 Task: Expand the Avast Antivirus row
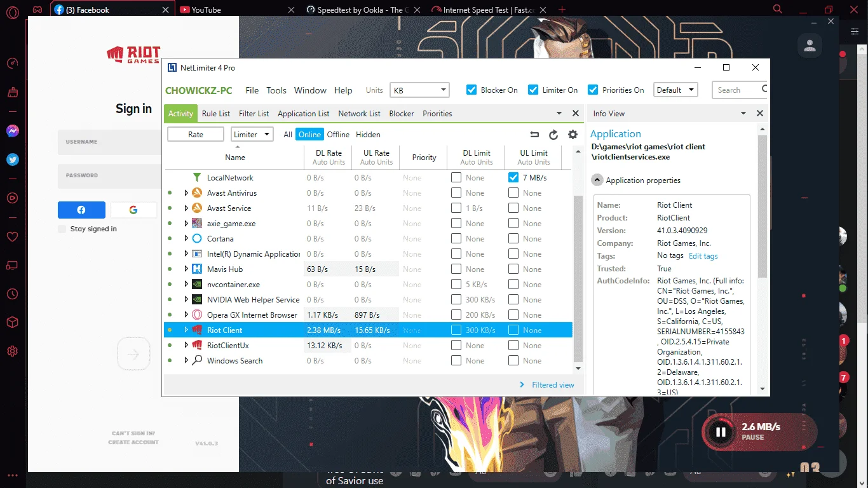pos(186,193)
